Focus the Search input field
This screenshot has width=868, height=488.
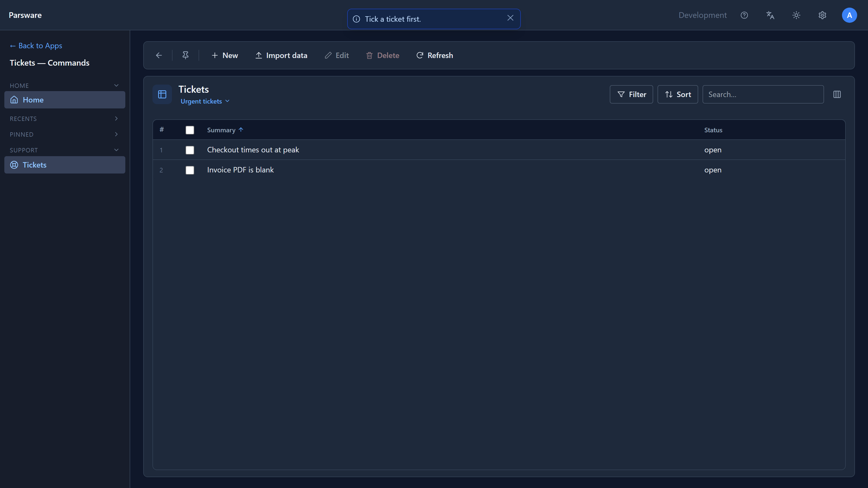(763, 94)
